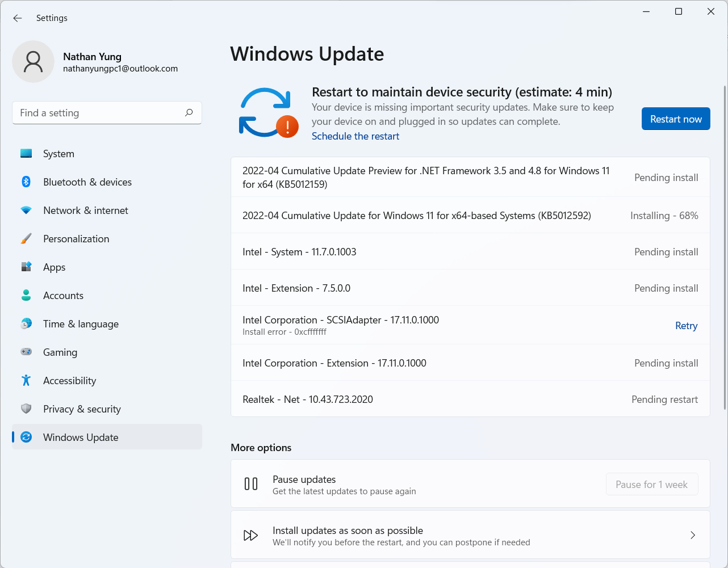This screenshot has width=728, height=568.
Task: Select Realtek - Net - 10.43.723.2020 entry
Action: [470, 399]
